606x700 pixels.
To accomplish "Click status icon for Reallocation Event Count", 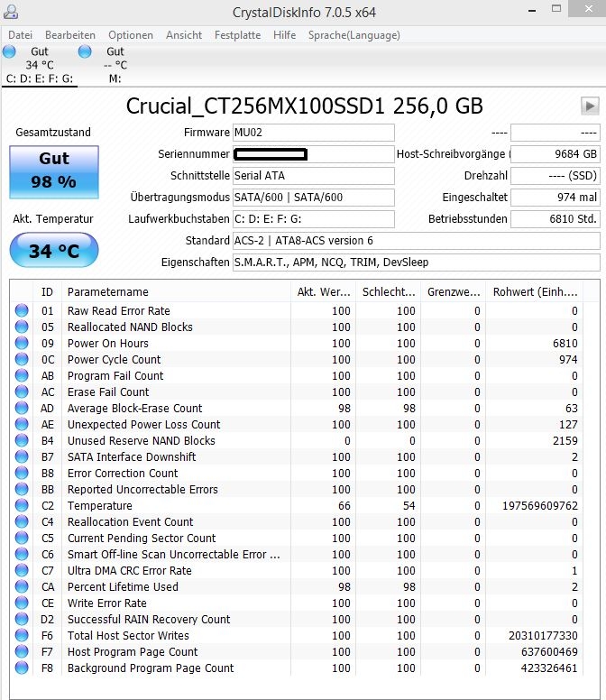I will coord(22,521).
